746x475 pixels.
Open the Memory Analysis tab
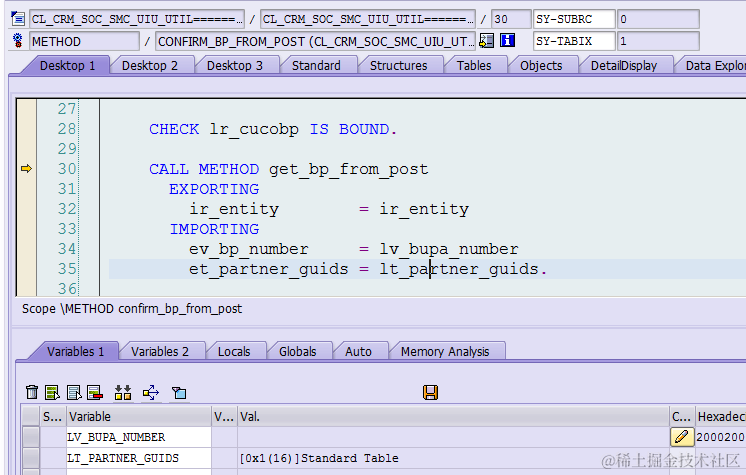point(445,352)
